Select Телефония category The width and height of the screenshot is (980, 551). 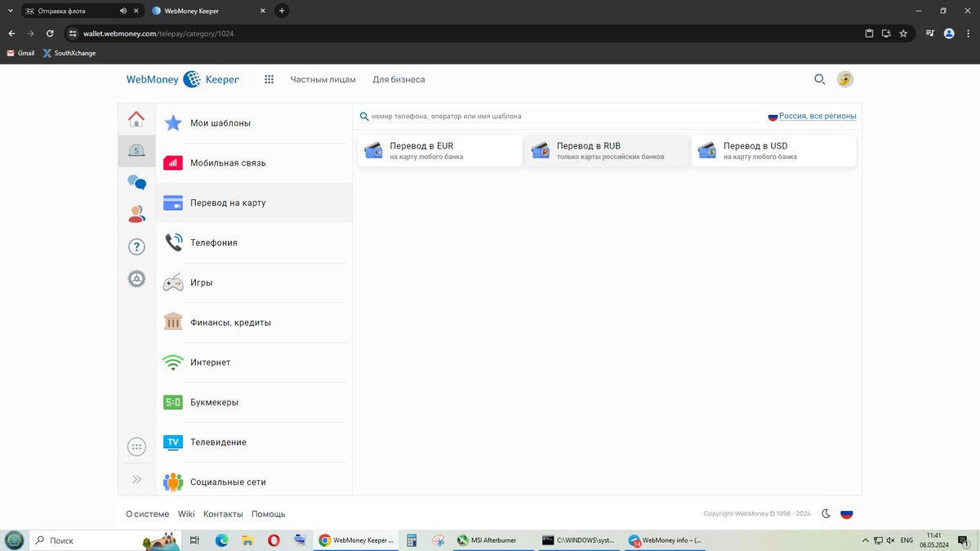(x=254, y=242)
